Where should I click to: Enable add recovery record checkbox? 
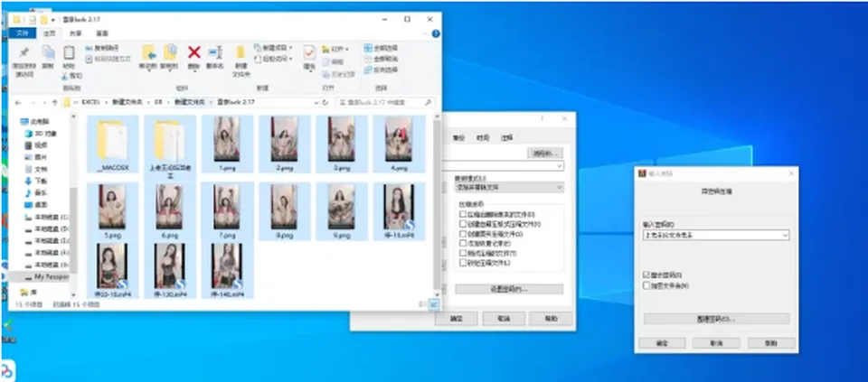click(x=463, y=243)
